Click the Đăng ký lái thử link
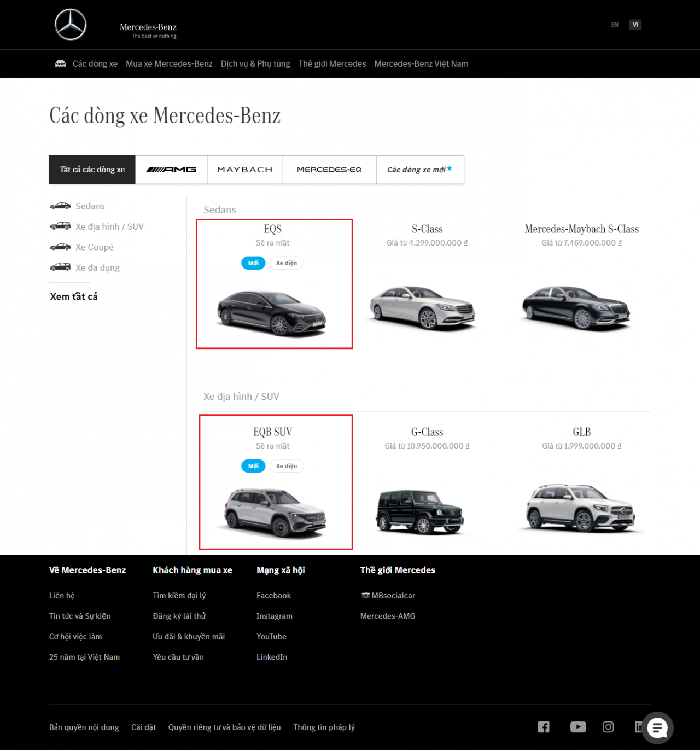The width and height of the screenshot is (700, 751). tap(179, 616)
